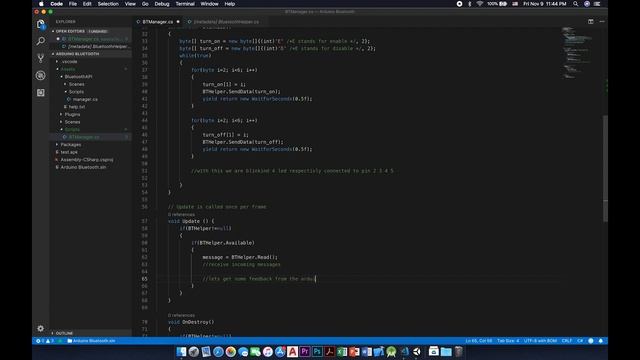Viewport: 640px width, 360px height.
Task: Open Assembly-CSharp.csproj in the explorer
Action: [x=87, y=160]
